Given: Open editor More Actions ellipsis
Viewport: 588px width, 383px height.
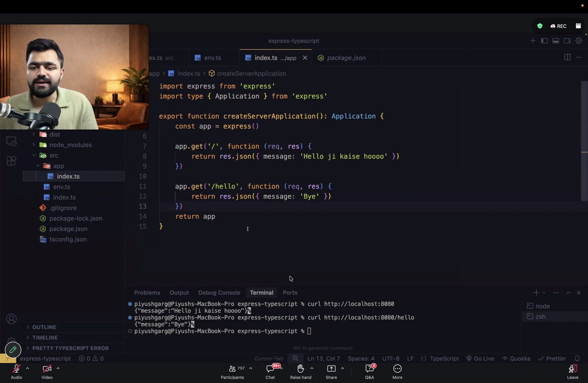Looking at the screenshot, I should pos(579,57).
